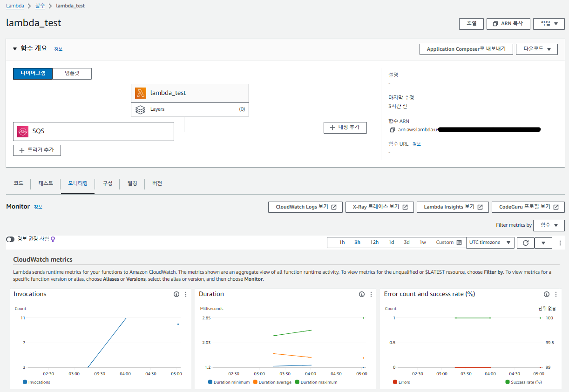Click info icon on Duration widget
Image resolution: width=569 pixels, height=392 pixels.
(362, 294)
